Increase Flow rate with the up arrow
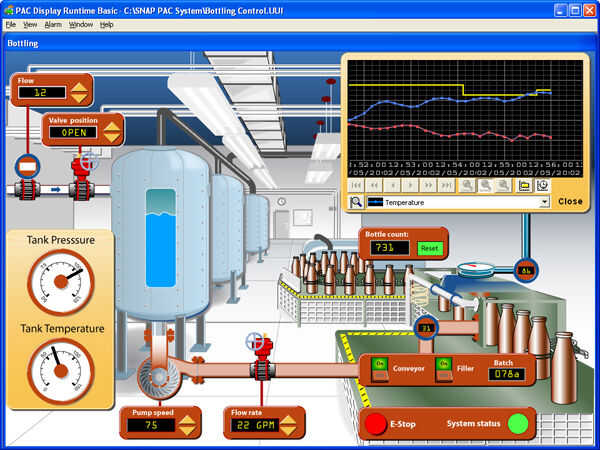 click(288, 419)
